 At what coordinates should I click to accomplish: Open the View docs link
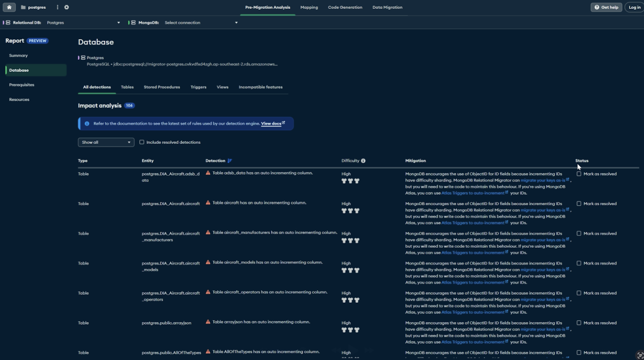click(271, 123)
